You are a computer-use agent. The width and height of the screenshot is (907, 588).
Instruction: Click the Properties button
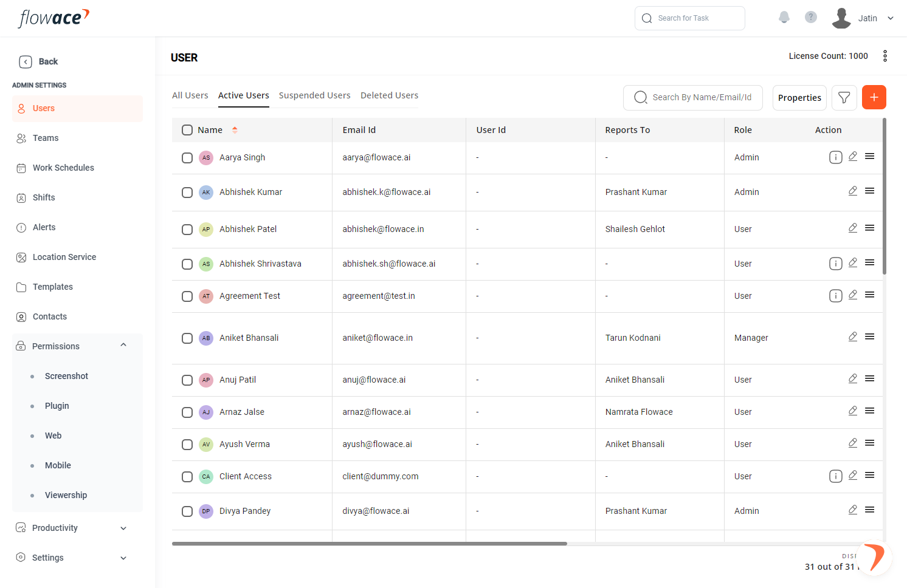point(799,98)
